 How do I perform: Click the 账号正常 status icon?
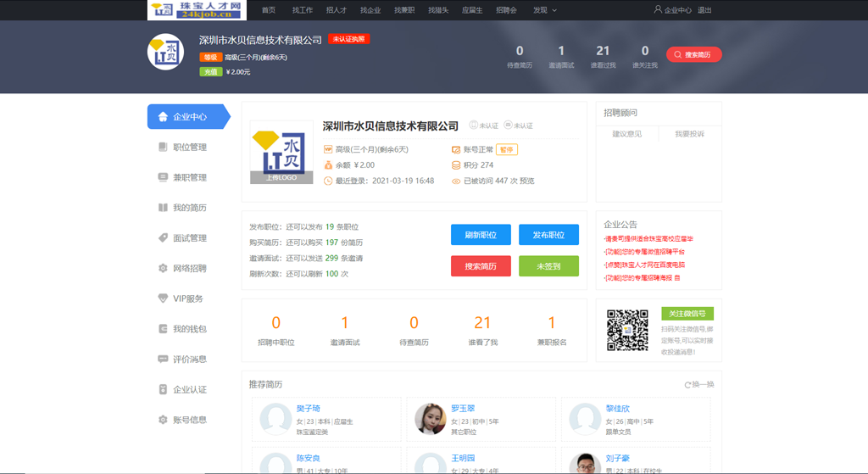click(456, 149)
